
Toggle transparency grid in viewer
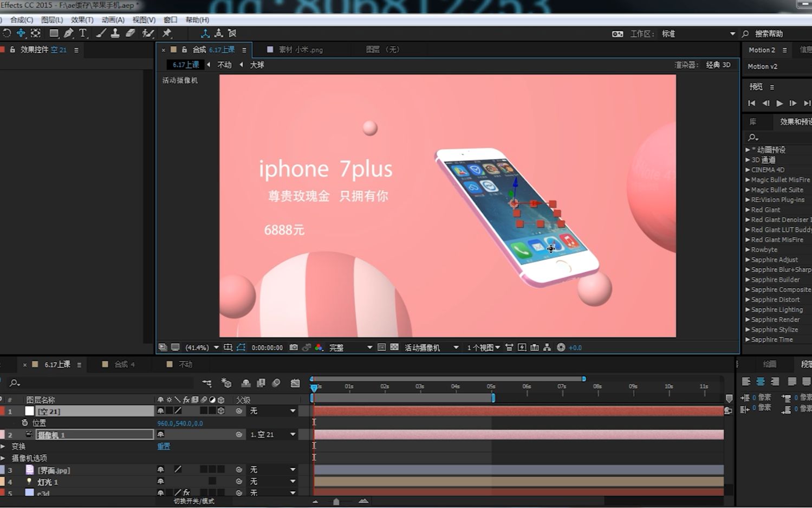394,348
